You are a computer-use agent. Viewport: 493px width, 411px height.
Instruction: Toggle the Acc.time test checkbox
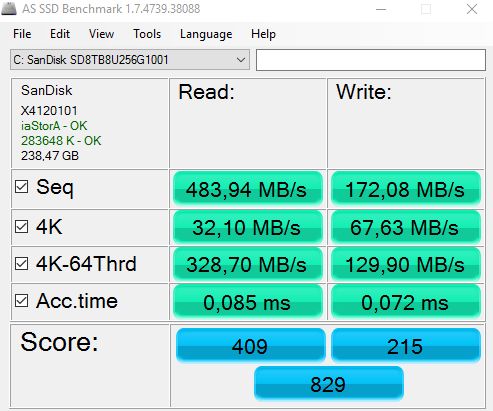pos(21,301)
